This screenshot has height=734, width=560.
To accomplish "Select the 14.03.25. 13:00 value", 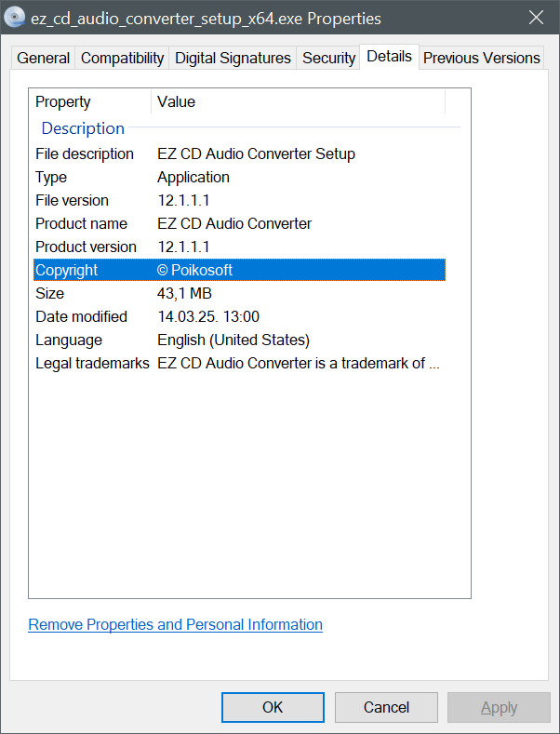I will coord(208,316).
